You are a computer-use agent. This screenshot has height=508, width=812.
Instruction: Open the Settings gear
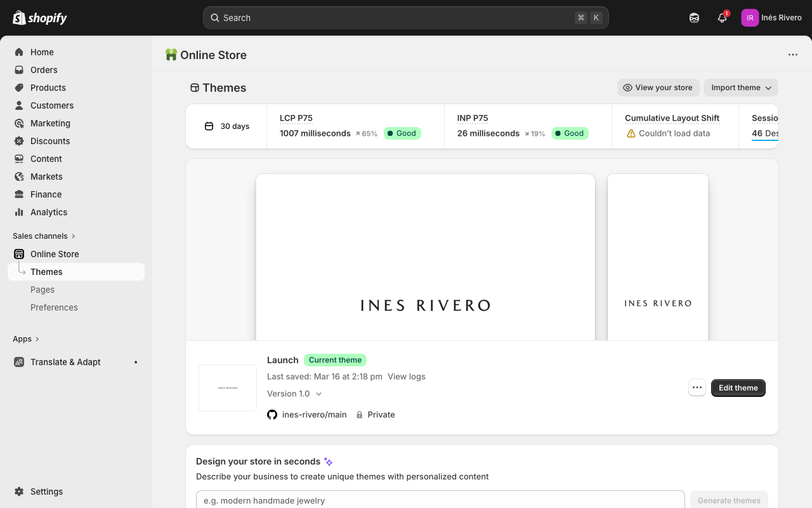19,491
